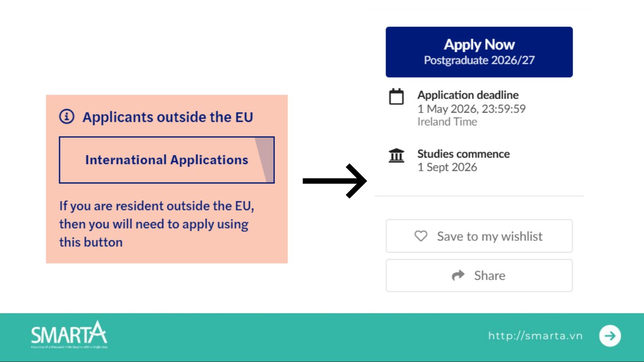644x362 pixels.
Task: Open the International Applications button
Action: pos(166,160)
